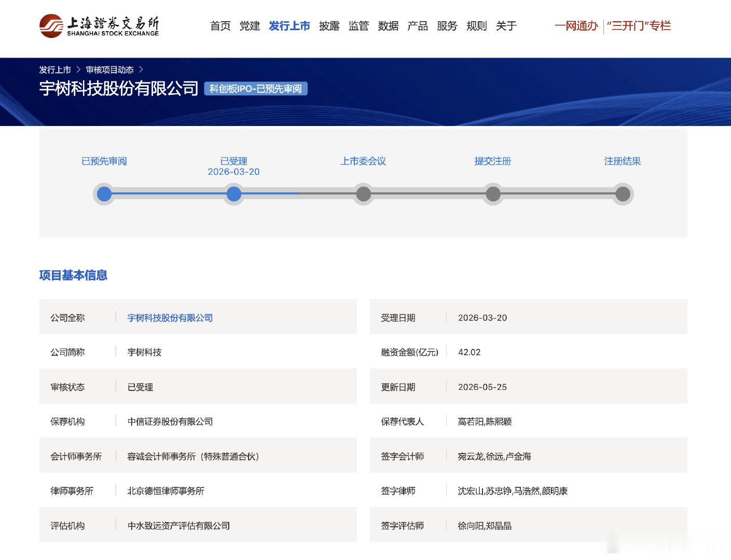The height and width of the screenshot is (560, 731).
Task: Click the 签字会计师 names 宛云龙,徐远,卢金海
Action: click(x=494, y=456)
